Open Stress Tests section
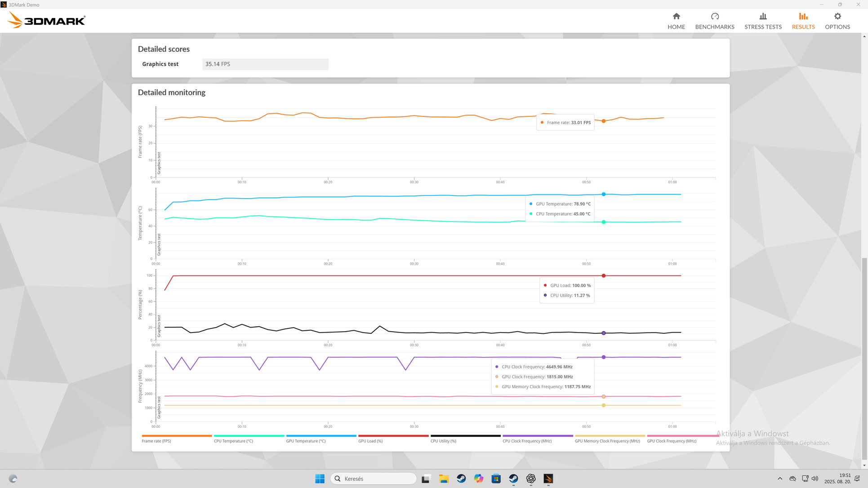868x488 pixels. click(763, 21)
